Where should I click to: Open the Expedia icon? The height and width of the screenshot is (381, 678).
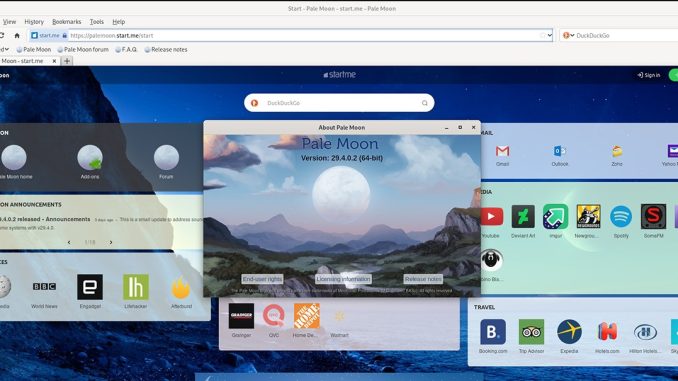coord(569,332)
